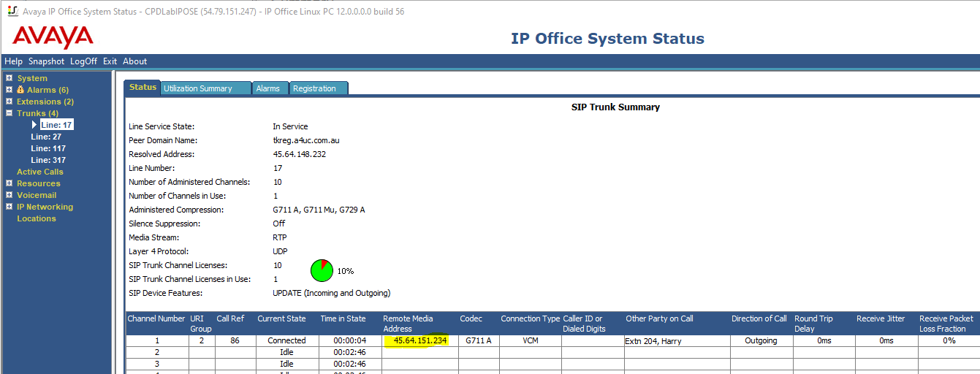
Task: Click LogOff in the menu bar
Action: point(83,61)
